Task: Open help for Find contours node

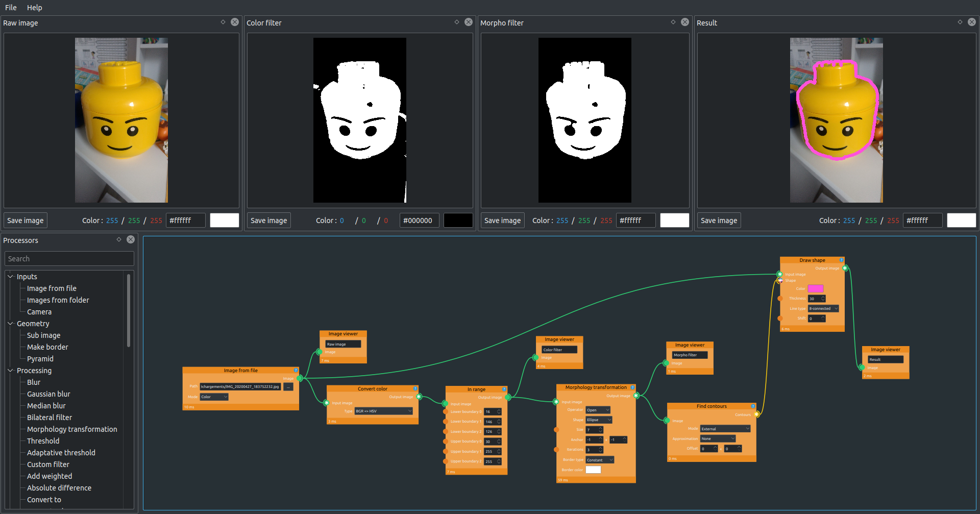Action: pos(753,406)
